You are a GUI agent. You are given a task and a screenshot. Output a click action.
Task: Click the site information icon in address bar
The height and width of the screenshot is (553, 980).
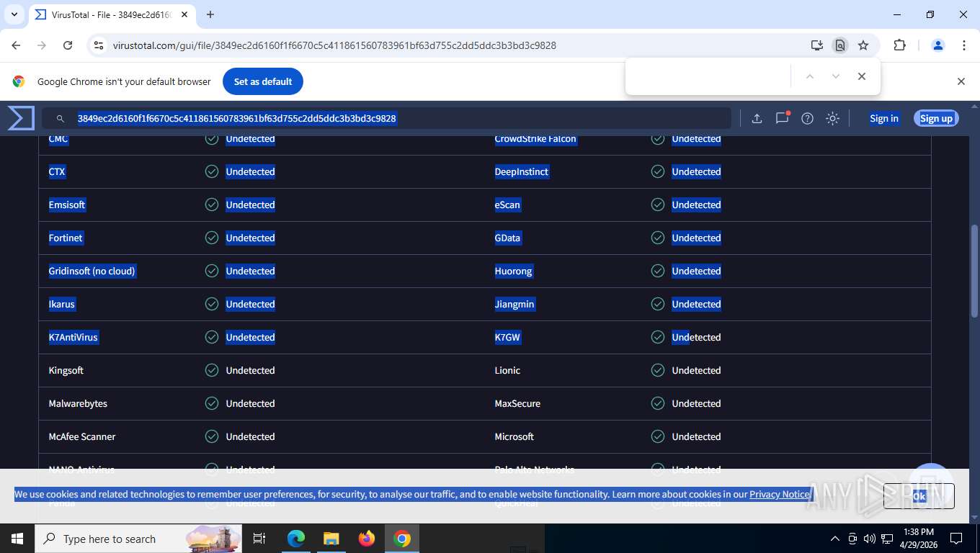coord(99,45)
